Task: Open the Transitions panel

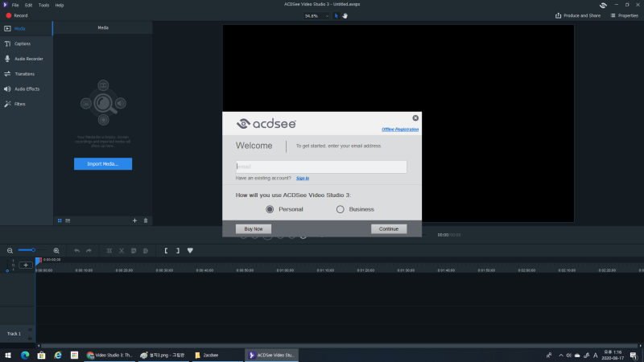Action: click(27, 74)
